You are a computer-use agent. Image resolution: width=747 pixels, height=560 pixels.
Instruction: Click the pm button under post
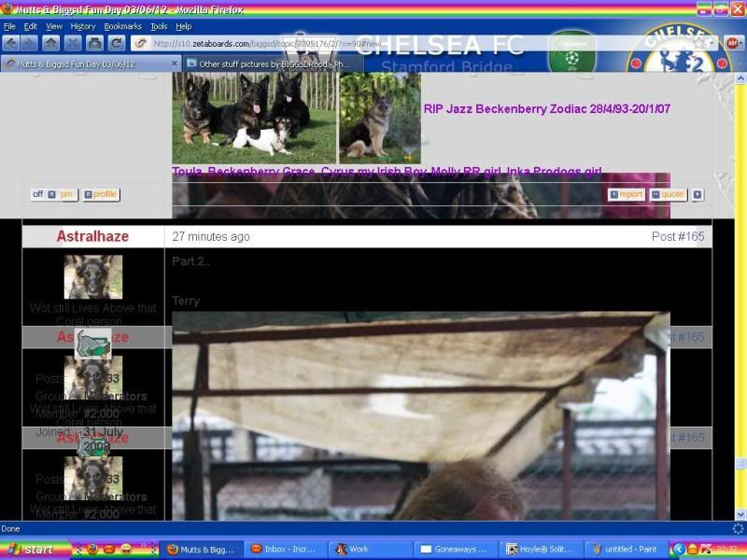63,195
